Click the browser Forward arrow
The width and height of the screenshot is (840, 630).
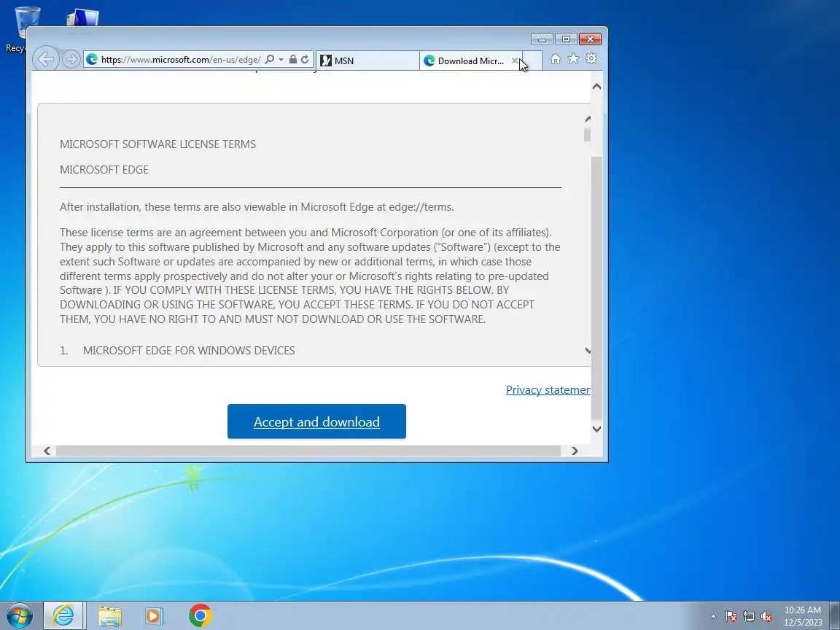(x=71, y=59)
